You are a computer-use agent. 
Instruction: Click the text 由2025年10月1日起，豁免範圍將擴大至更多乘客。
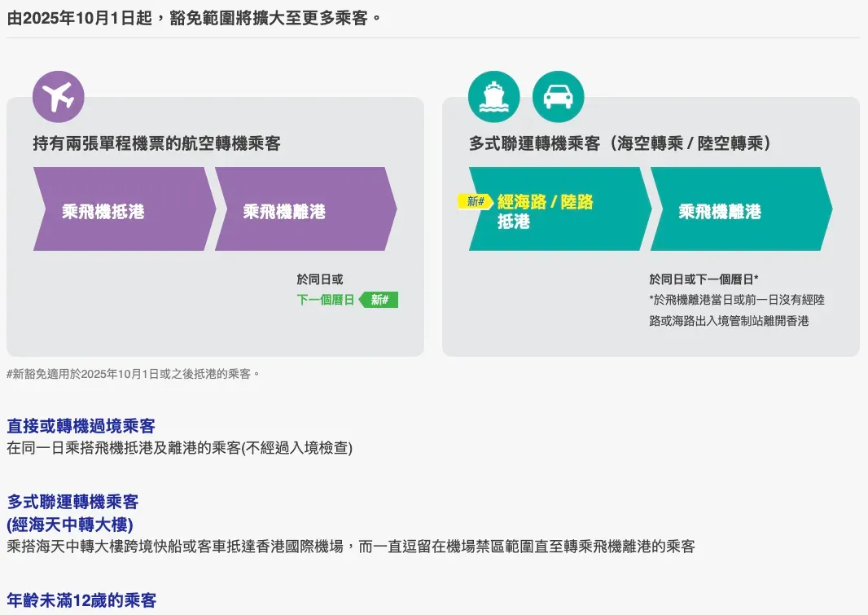[195, 18]
